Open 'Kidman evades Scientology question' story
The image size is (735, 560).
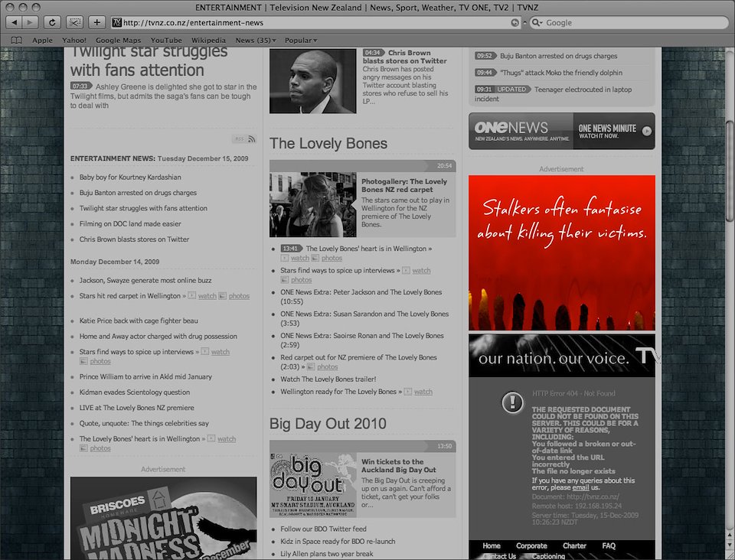[x=135, y=392]
